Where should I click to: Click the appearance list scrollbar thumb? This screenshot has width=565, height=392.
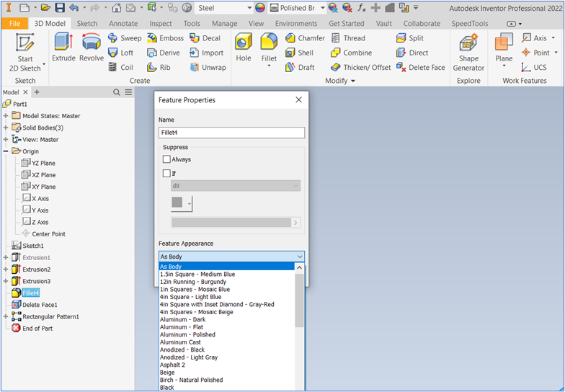tap(299, 300)
